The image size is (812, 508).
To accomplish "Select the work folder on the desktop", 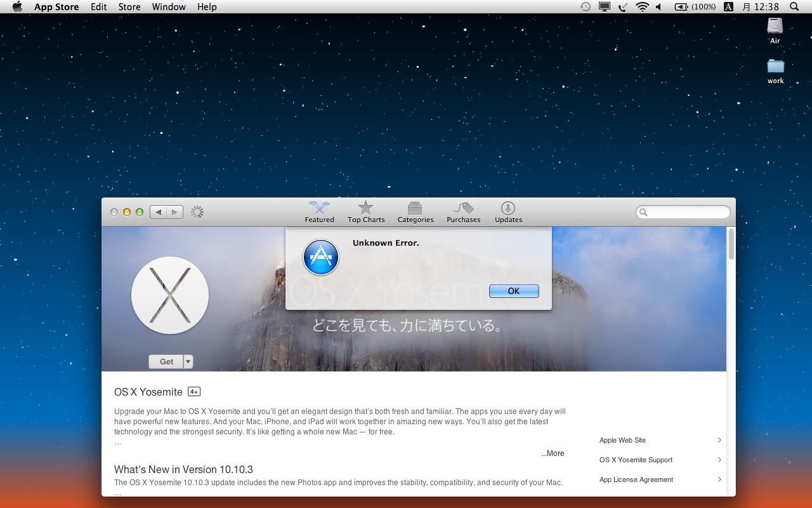I will (775, 71).
